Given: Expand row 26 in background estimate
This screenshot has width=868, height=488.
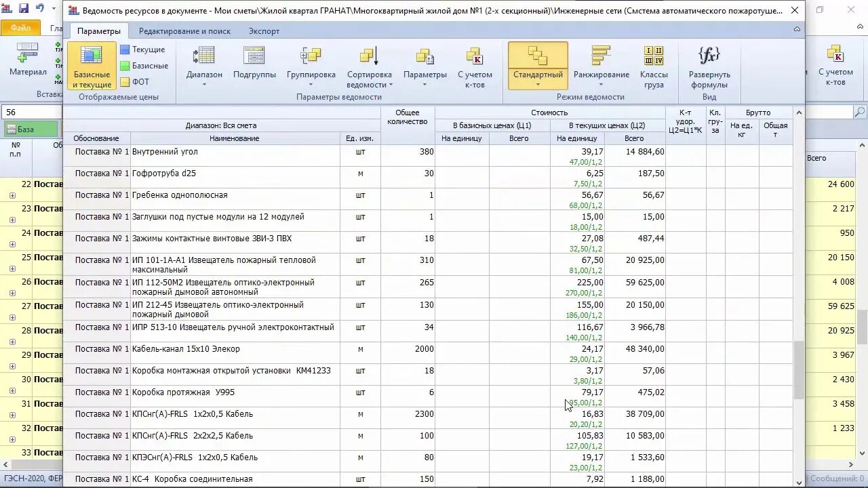Looking at the screenshot, I should point(12,293).
